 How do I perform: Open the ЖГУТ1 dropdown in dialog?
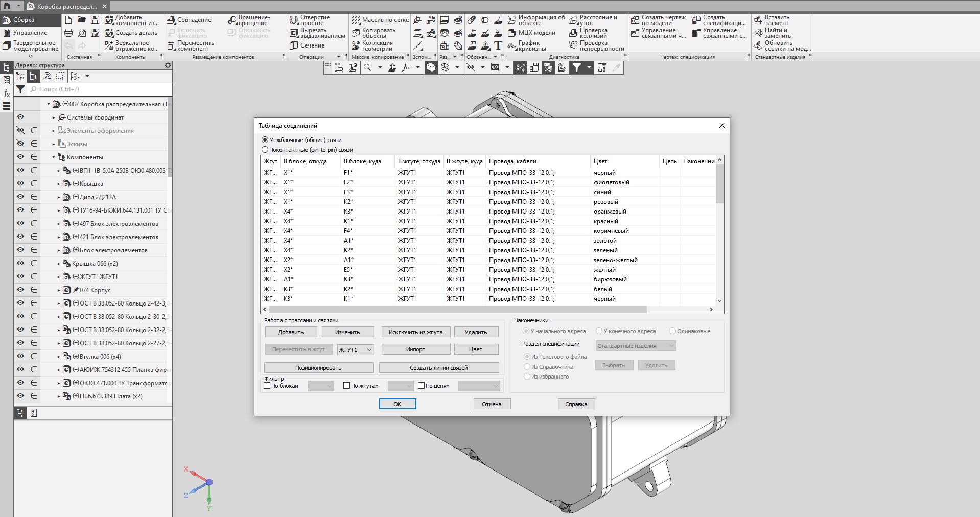coord(355,349)
